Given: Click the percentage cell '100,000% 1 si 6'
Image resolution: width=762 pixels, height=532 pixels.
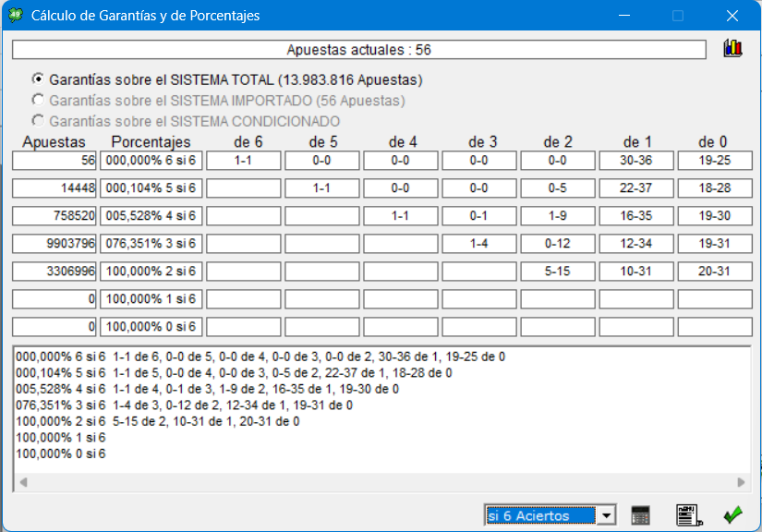Looking at the screenshot, I should [x=151, y=299].
